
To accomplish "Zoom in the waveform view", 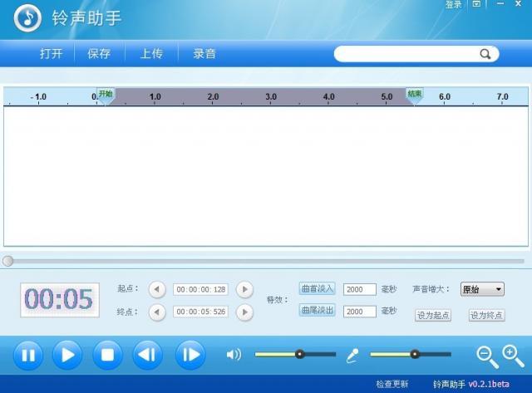I will [x=513, y=356].
